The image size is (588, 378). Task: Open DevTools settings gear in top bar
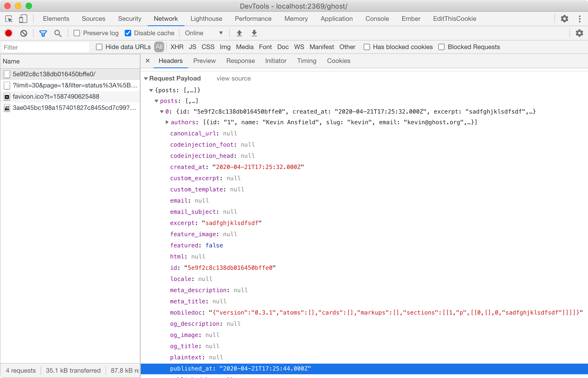(x=565, y=19)
